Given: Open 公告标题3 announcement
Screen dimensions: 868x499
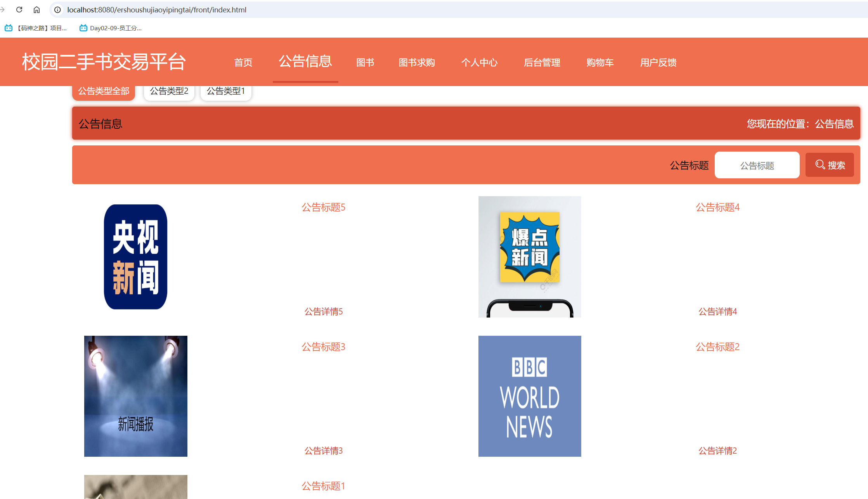Looking at the screenshot, I should tap(324, 347).
